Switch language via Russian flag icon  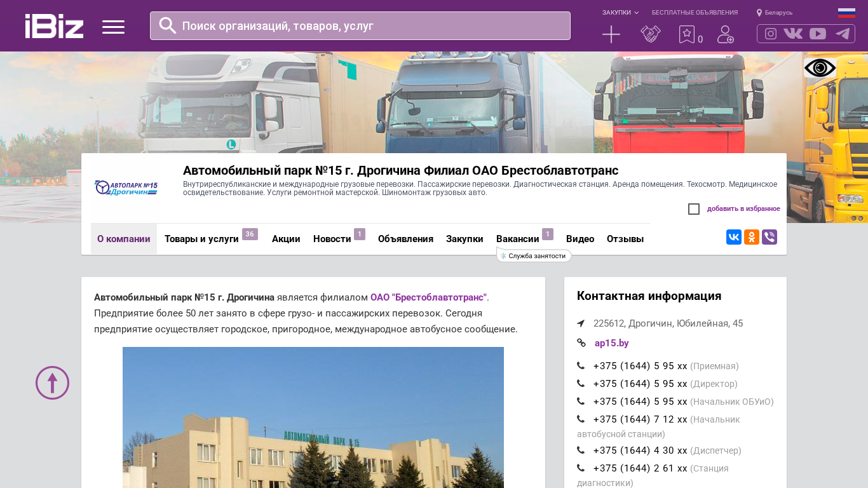point(846,13)
